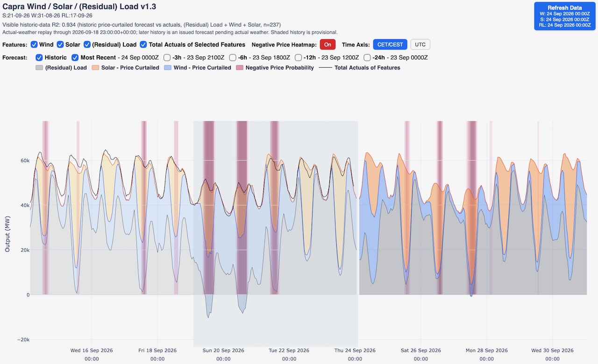Disable the (Residual) Load checkbox
This screenshot has height=364, width=598.
click(87, 45)
